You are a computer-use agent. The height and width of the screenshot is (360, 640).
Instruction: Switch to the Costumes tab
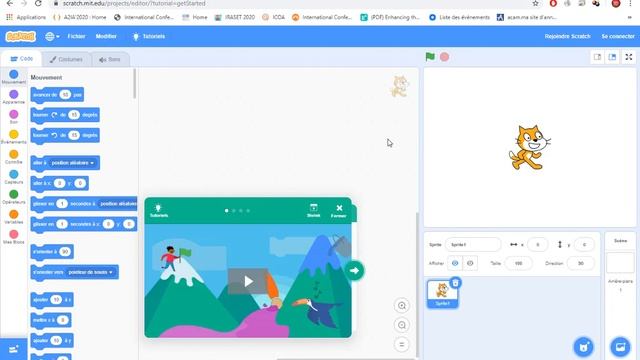66,59
